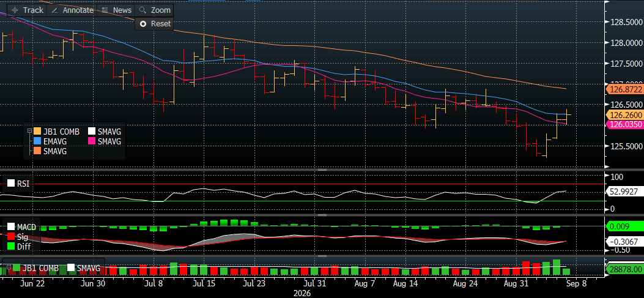This screenshot has width=644, height=298.
Task: Click the orange SMAVG legend swatch
Action: point(37,151)
